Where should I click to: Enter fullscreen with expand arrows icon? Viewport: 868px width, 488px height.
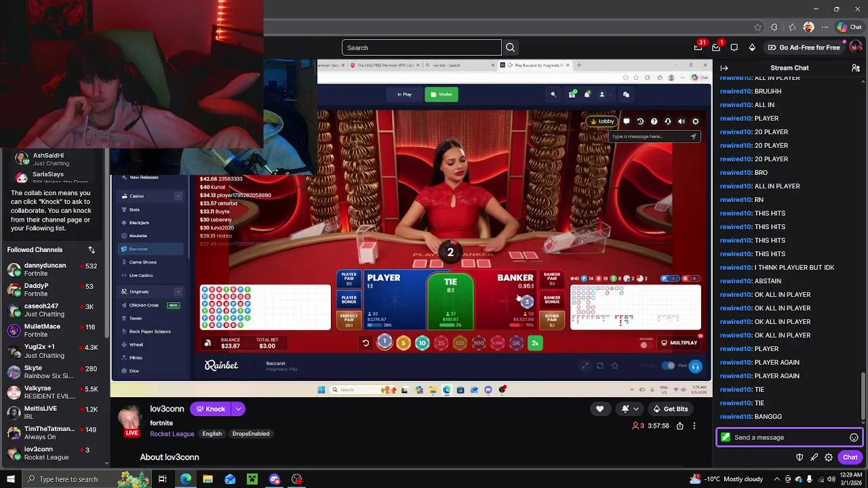click(585, 366)
